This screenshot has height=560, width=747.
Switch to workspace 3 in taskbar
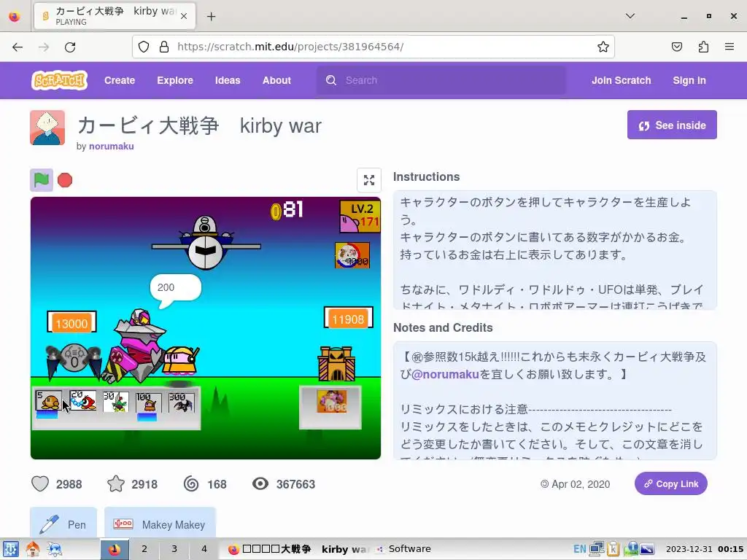click(174, 549)
